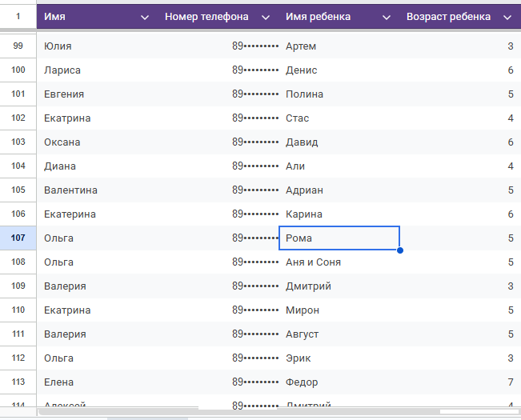Click the fill handle of selected cell
This screenshot has height=420, width=521.
pos(400,250)
